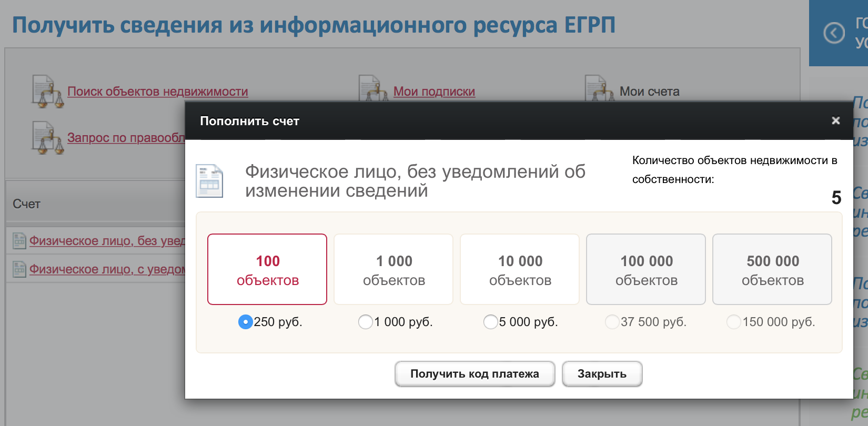Open Поиск объектов недвижимости link
Image resolution: width=868 pixels, height=426 pixels.
158,92
